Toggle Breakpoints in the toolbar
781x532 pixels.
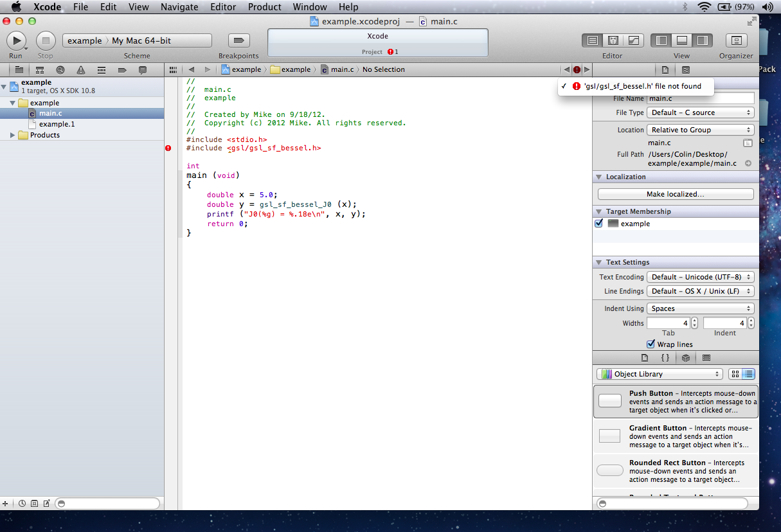point(239,40)
